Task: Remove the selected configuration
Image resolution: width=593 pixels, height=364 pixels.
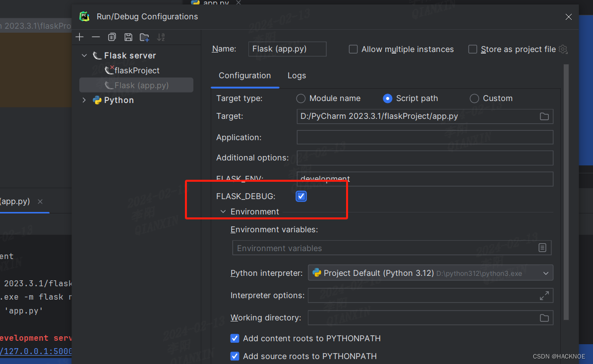Action: pyautogui.click(x=96, y=37)
